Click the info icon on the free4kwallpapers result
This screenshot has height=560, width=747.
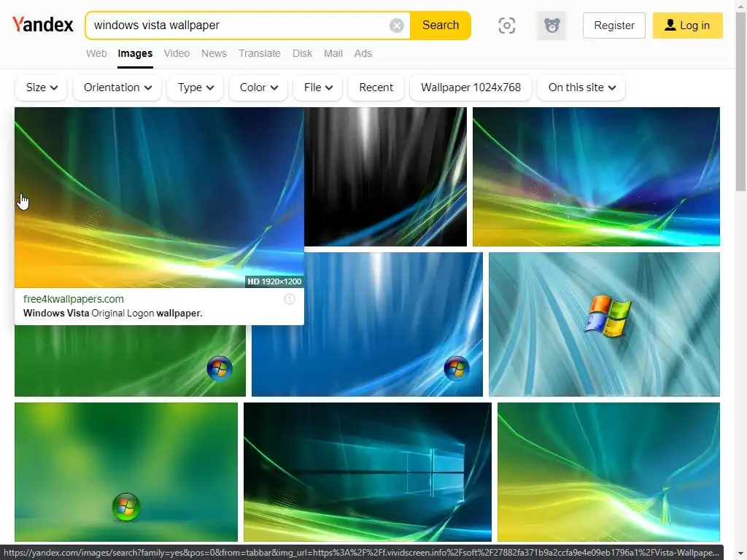click(289, 299)
